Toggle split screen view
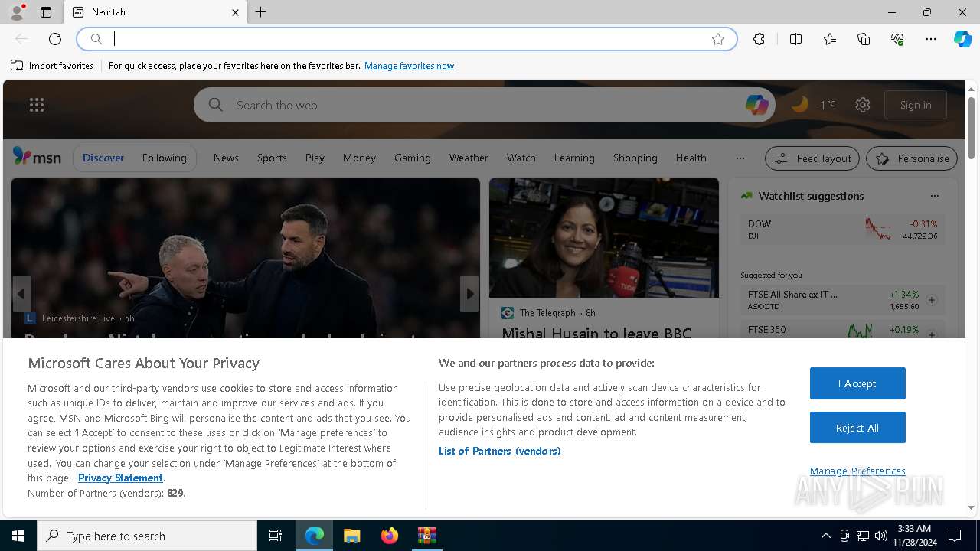This screenshot has width=980, height=551. (796, 39)
